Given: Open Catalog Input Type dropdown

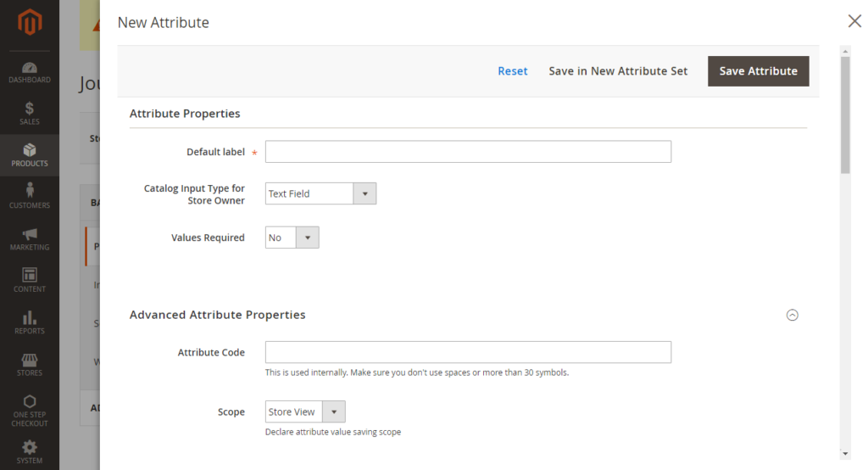Looking at the screenshot, I should (x=320, y=193).
